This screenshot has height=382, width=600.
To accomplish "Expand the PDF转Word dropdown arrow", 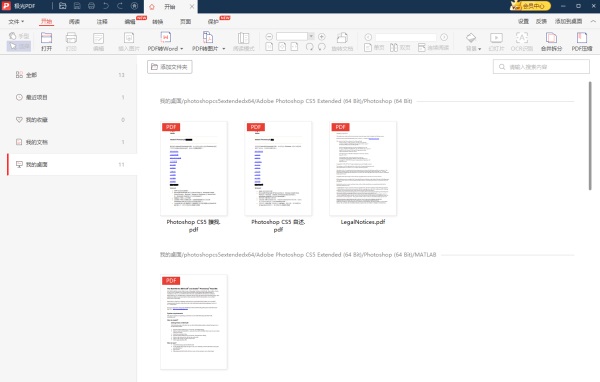I will pyautogui.click(x=181, y=49).
